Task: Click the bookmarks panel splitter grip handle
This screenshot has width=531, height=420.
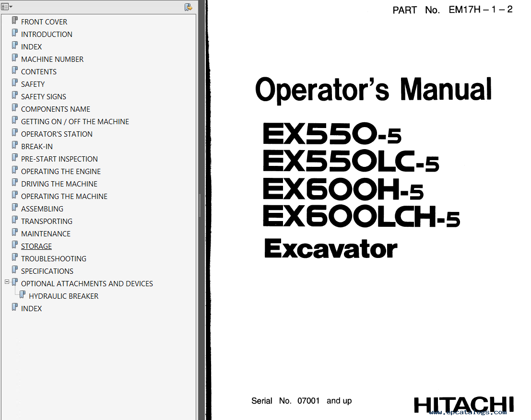Action: click(200, 205)
